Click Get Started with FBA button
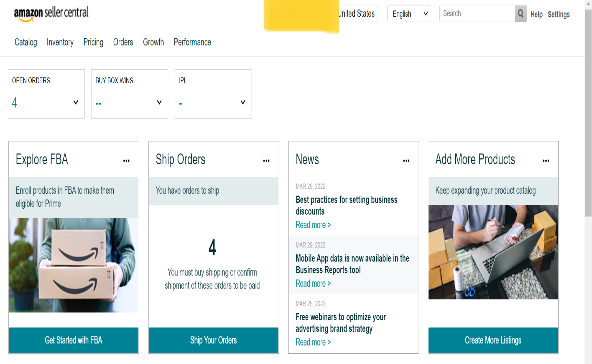Screen dimensions: 592x364 pyautogui.click(x=74, y=340)
